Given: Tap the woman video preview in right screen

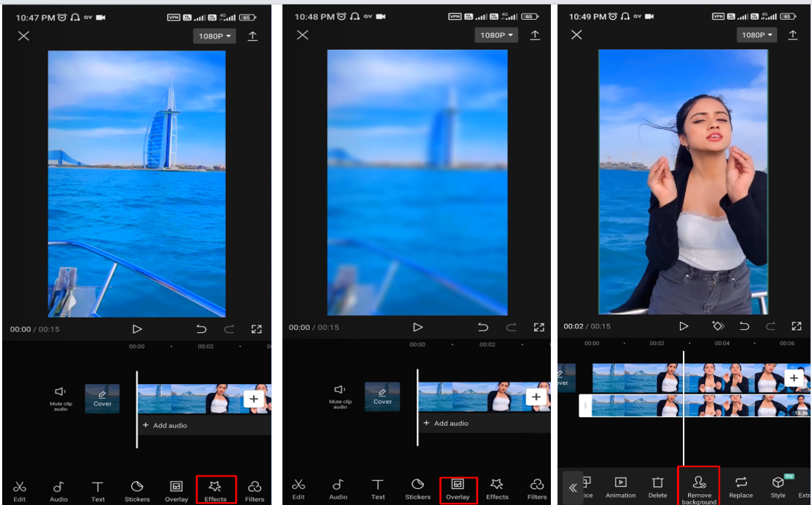Looking at the screenshot, I should pyautogui.click(x=683, y=182).
